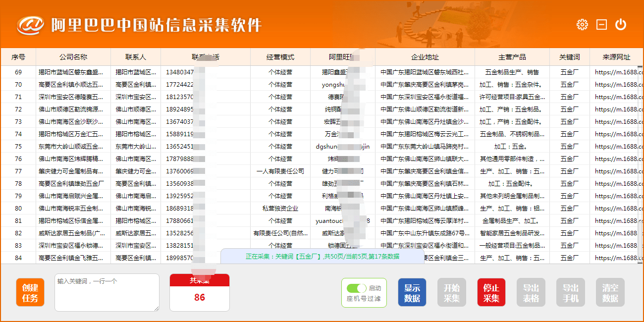Focus the keyword input text area
The image size is (644, 322).
coord(107,292)
